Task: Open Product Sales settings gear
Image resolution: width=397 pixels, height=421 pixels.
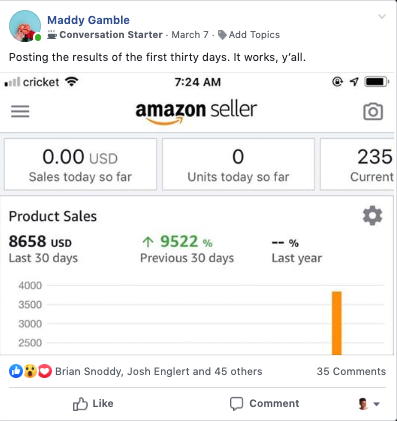Action: pyautogui.click(x=372, y=216)
